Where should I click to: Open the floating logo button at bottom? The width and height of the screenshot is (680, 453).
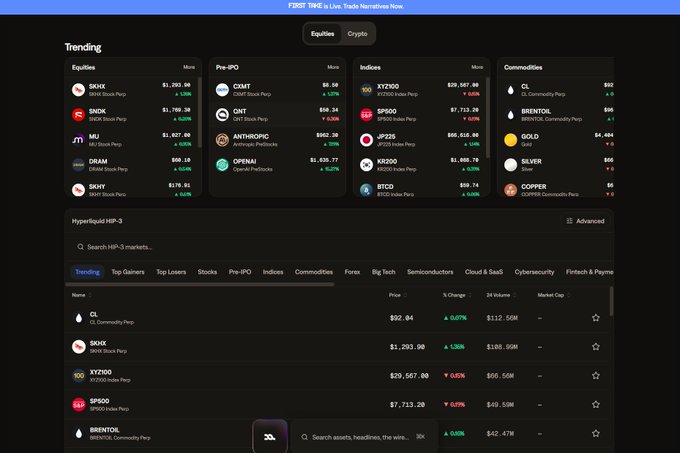[270, 437]
